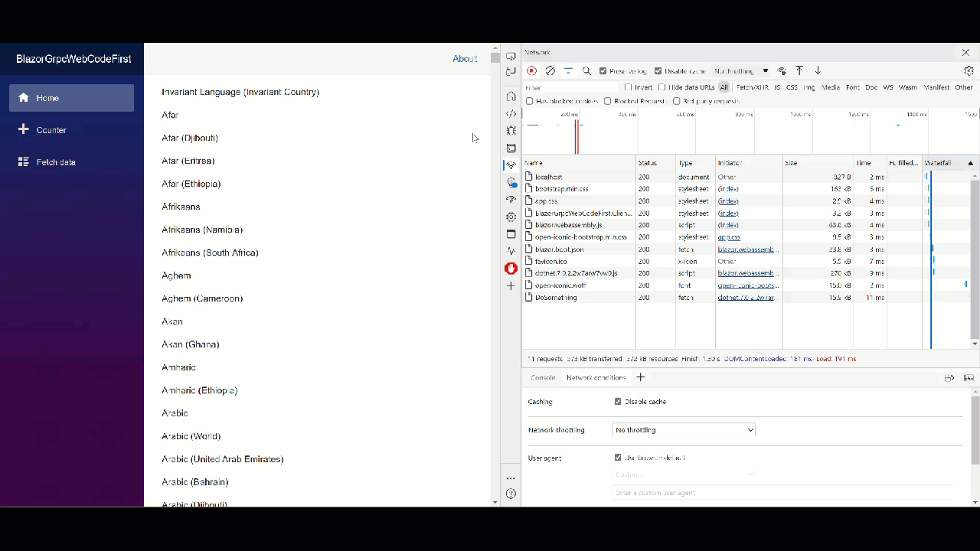Open the Counter sidebar link
Image resolution: width=980 pixels, height=551 pixels.
pos(71,130)
